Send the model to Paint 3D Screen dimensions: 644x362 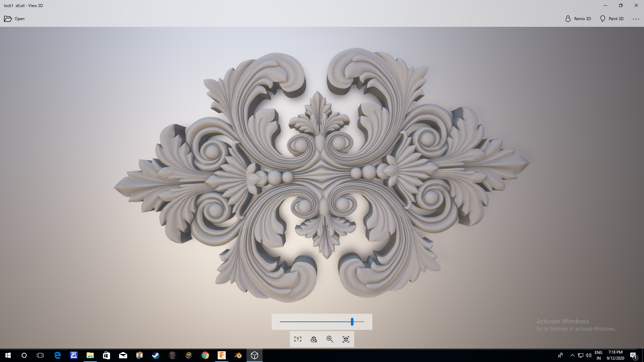point(612,19)
